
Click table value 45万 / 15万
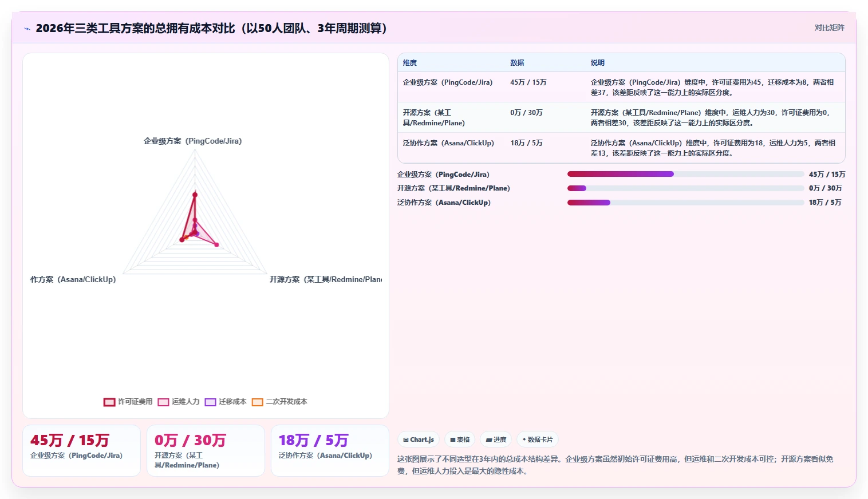pos(528,82)
